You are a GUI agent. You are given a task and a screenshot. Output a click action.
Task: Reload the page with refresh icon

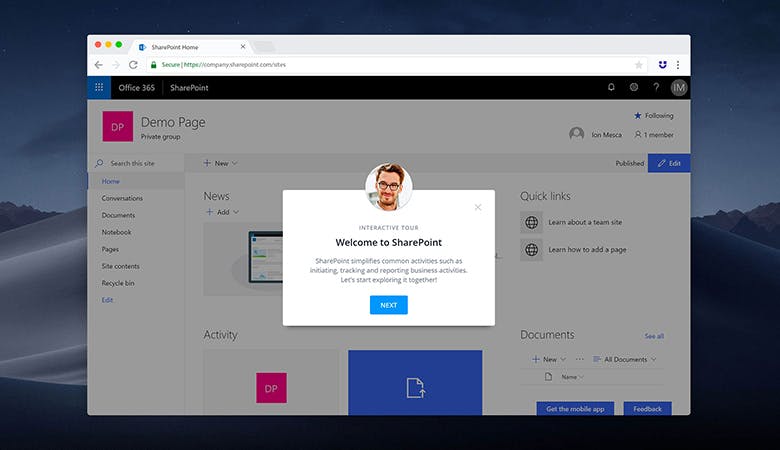click(x=133, y=65)
